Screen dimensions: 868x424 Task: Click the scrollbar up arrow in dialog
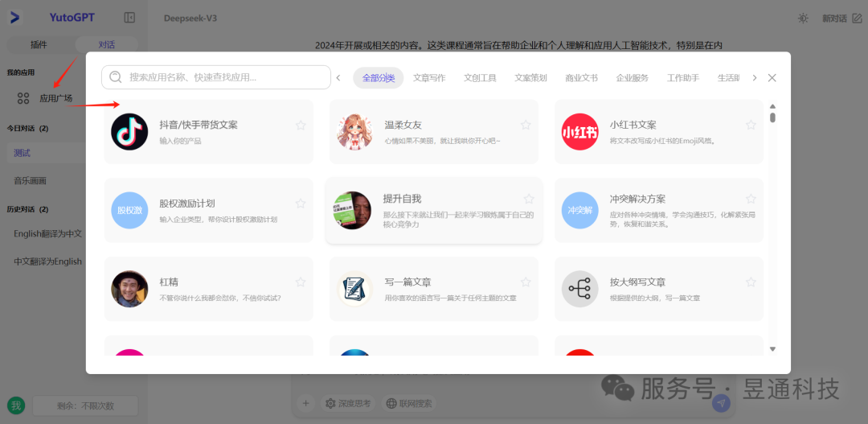773,106
